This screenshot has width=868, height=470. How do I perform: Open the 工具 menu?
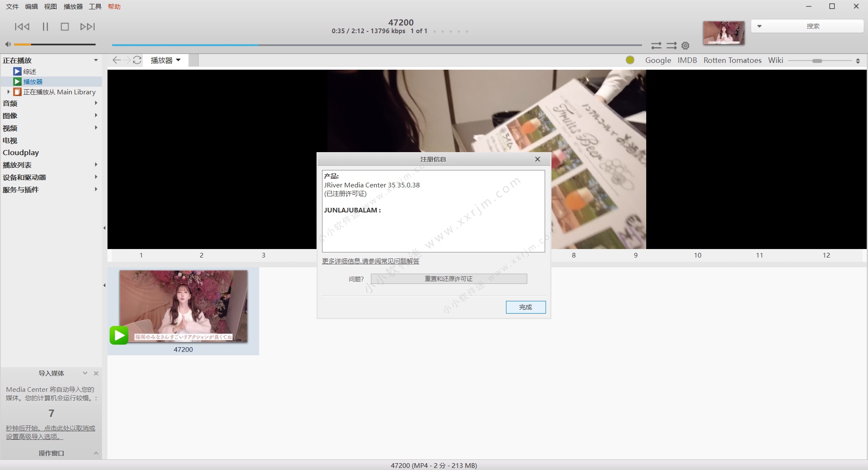(94, 6)
